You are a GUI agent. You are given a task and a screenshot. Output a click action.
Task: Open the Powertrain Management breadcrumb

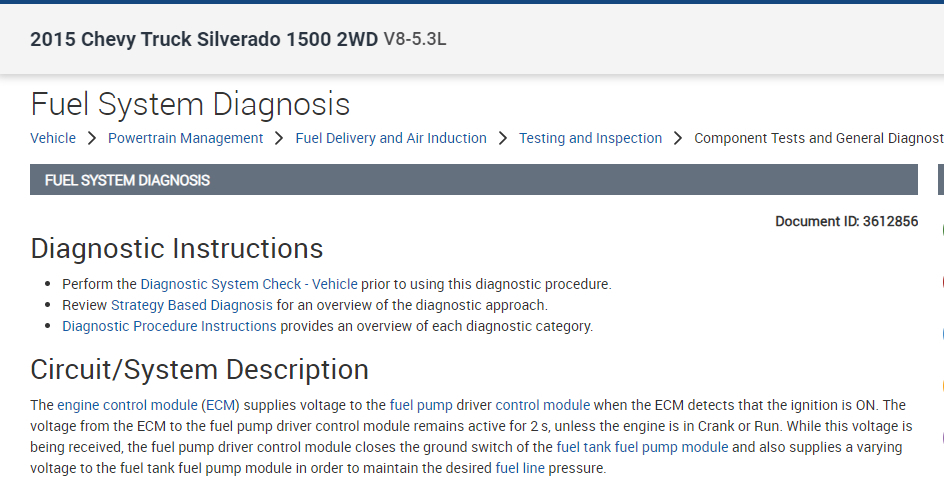coord(186,138)
